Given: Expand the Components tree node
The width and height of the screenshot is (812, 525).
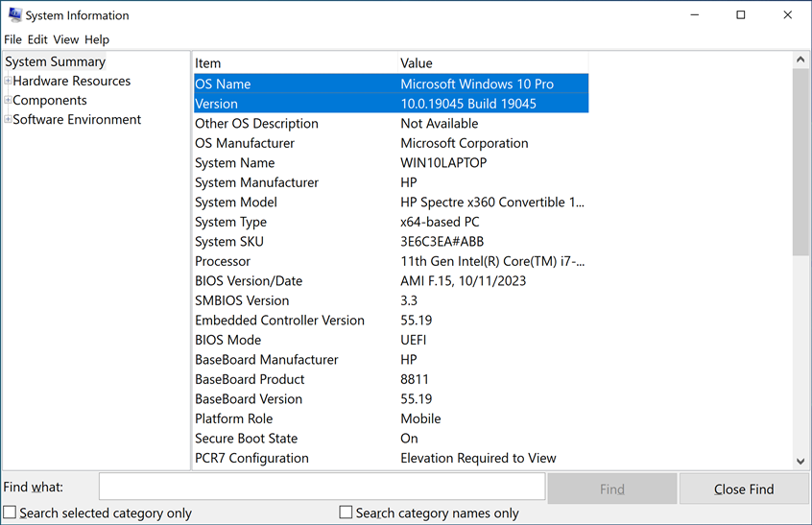Looking at the screenshot, I should pyautogui.click(x=8, y=100).
